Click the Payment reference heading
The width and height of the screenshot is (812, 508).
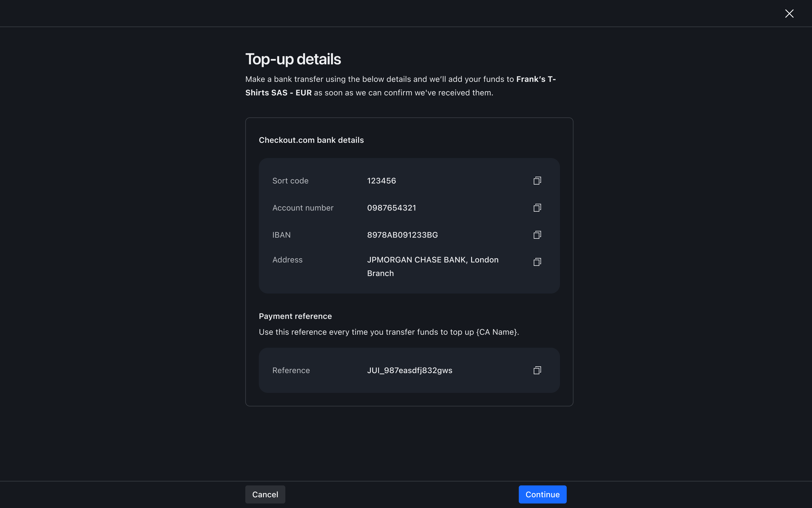tap(295, 316)
